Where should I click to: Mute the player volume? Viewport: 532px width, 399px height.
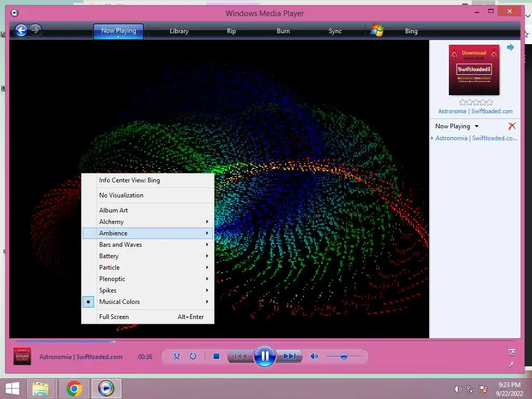[x=314, y=356]
